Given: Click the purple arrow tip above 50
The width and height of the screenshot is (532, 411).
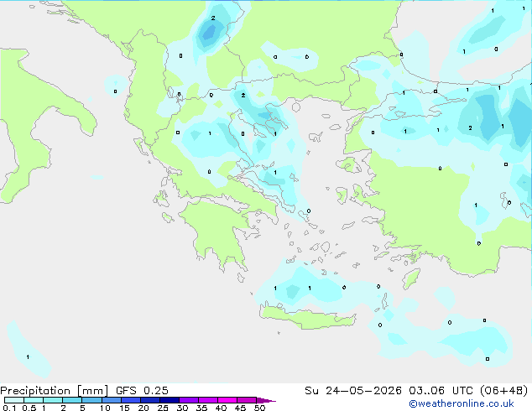Looking at the screenshot, I should (x=266, y=400).
